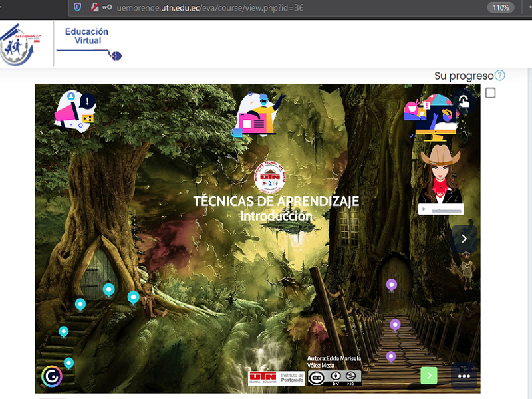
Task: Click the "Autora: Edda Marisela Vélez Meza" text
Action: pyautogui.click(x=334, y=362)
